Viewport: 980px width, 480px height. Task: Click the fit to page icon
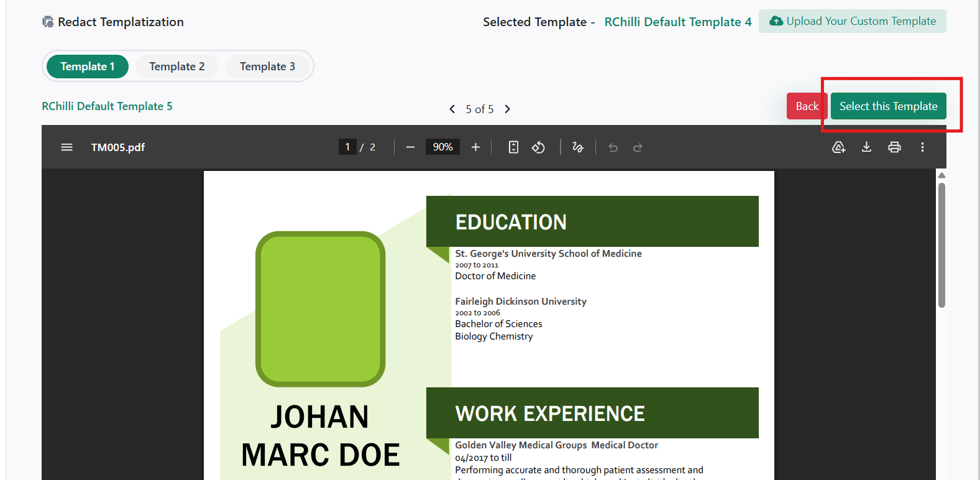tap(513, 147)
